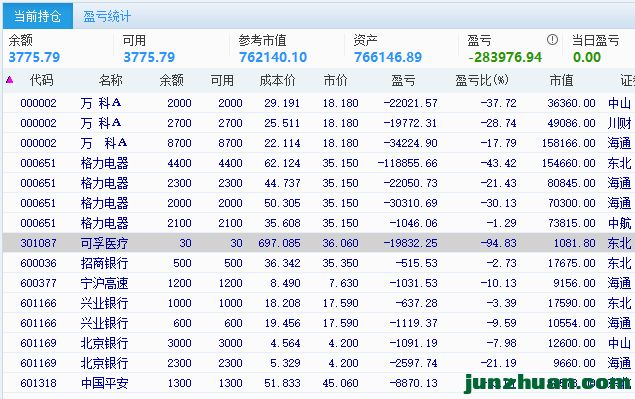Select the 中国平安 holding row
This screenshot has width=635, height=399.
pos(319,383)
